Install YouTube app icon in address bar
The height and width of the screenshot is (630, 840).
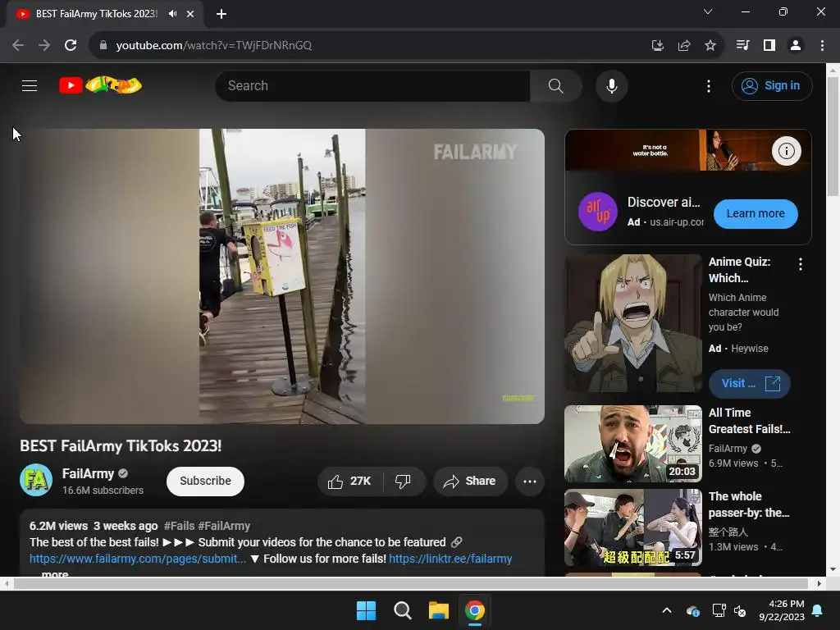pyautogui.click(x=657, y=46)
